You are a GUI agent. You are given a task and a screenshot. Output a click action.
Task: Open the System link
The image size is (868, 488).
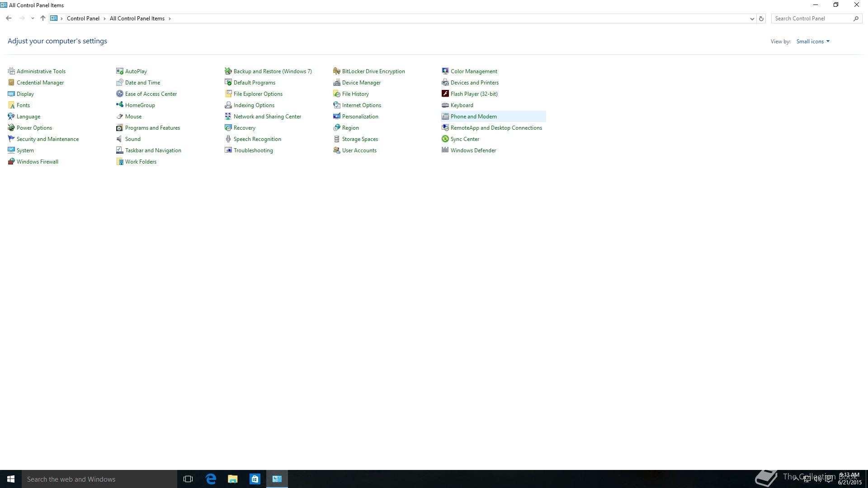[25, 150]
